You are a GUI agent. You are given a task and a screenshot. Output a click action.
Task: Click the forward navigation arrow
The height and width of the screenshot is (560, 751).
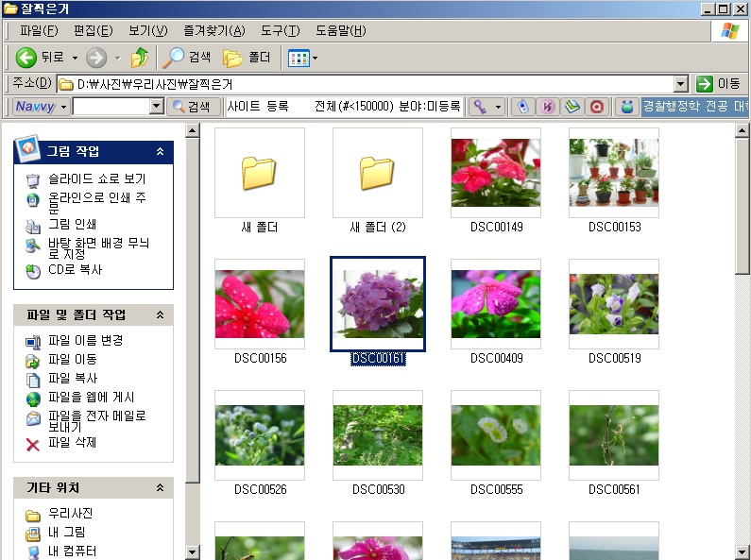[96, 58]
